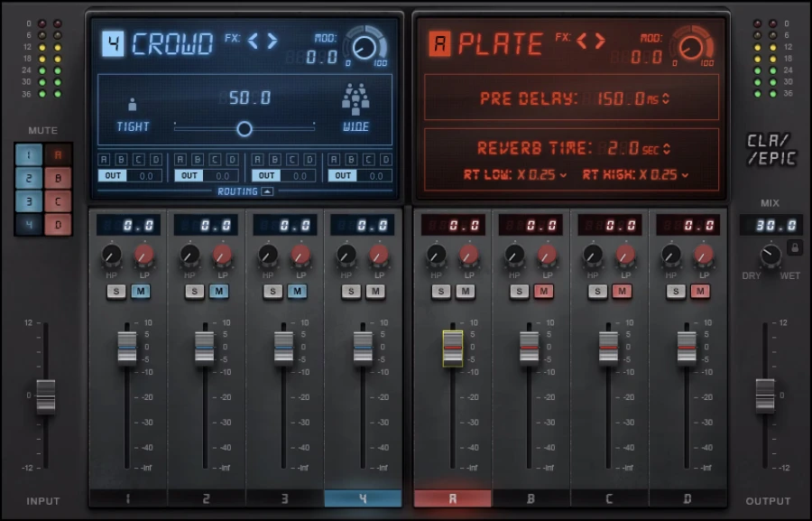Solo channel 2 with its S button
This screenshot has width=812, height=521.
click(195, 292)
